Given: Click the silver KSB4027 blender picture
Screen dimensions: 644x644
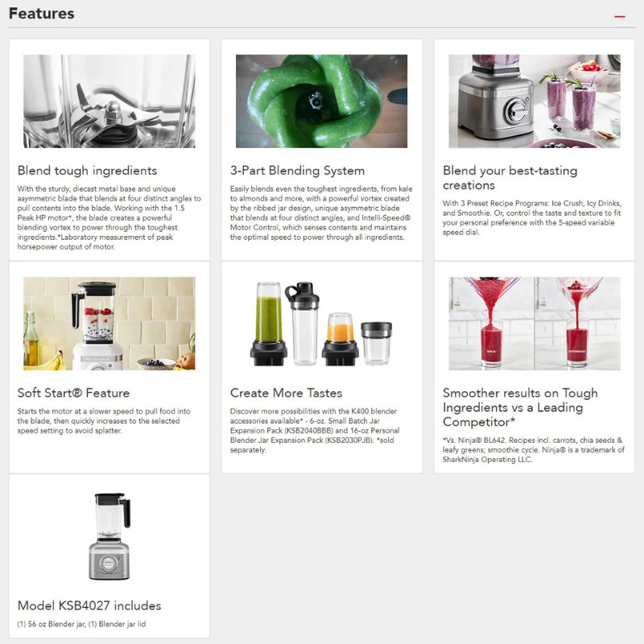Looking at the screenshot, I should point(109,536).
